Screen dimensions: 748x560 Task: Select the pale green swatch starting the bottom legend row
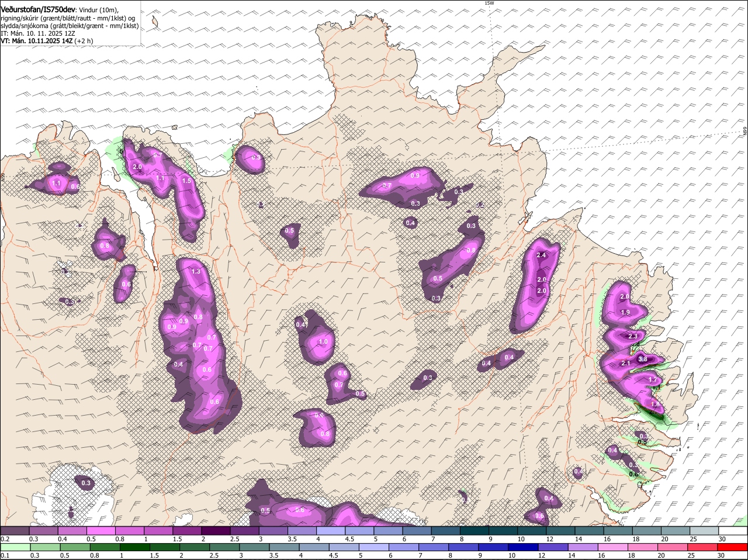(x=16, y=547)
